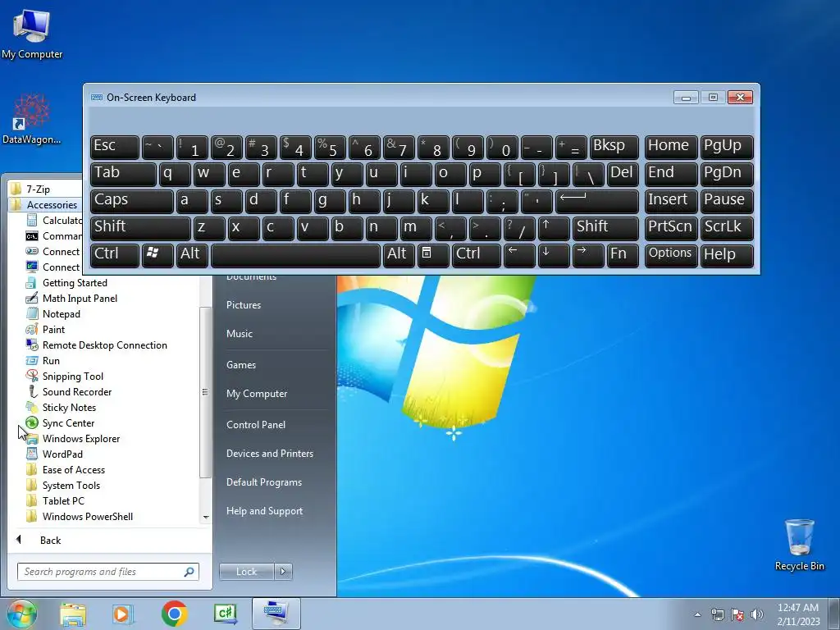The width and height of the screenshot is (840, 630).
Task: Select My Computer desktop icon
Action: [32, 34]
